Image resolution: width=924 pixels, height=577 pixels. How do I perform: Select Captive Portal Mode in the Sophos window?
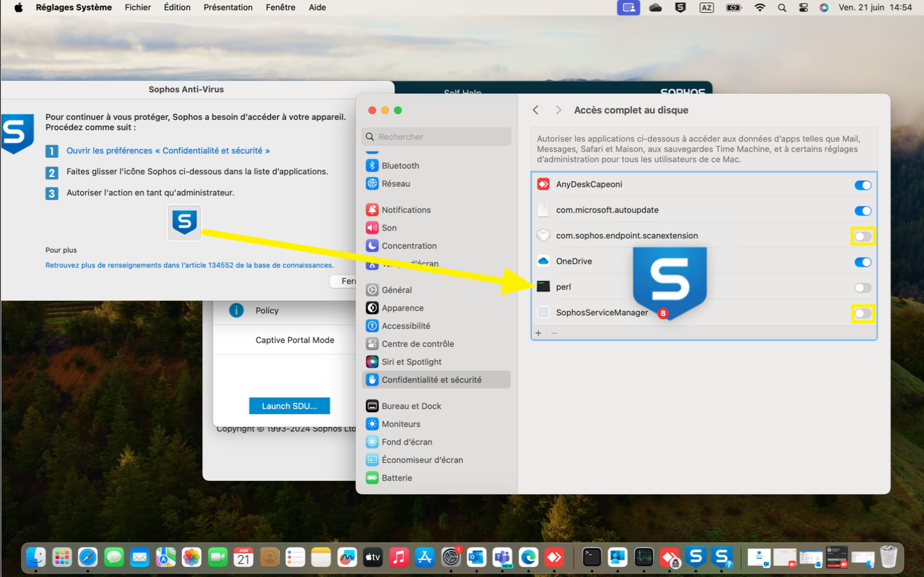[295, 340]
